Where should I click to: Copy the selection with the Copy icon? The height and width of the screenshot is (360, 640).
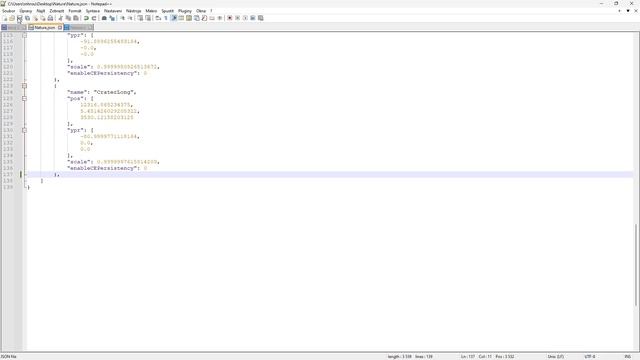(x=68, y=18)
